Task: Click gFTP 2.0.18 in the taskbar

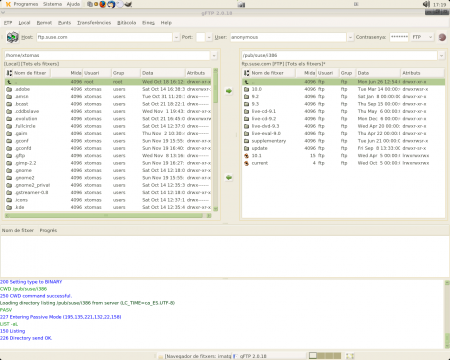Action: pos(269,356)
